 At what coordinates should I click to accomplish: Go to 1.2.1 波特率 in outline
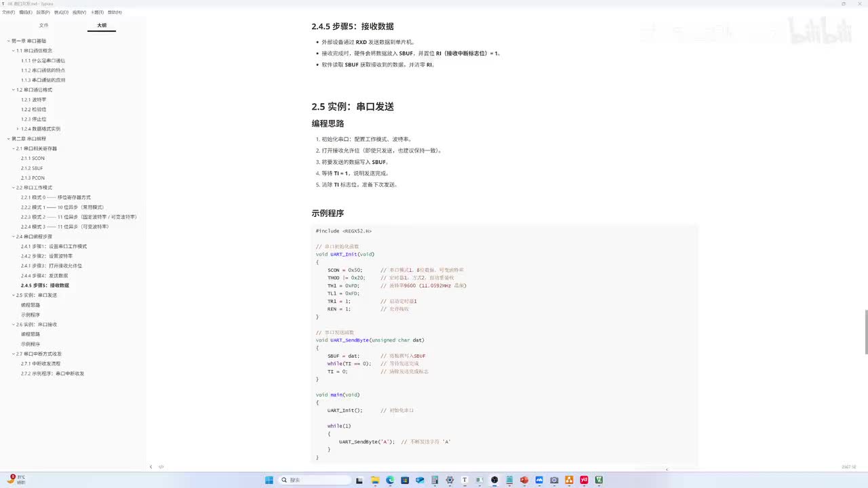(34, 100)
